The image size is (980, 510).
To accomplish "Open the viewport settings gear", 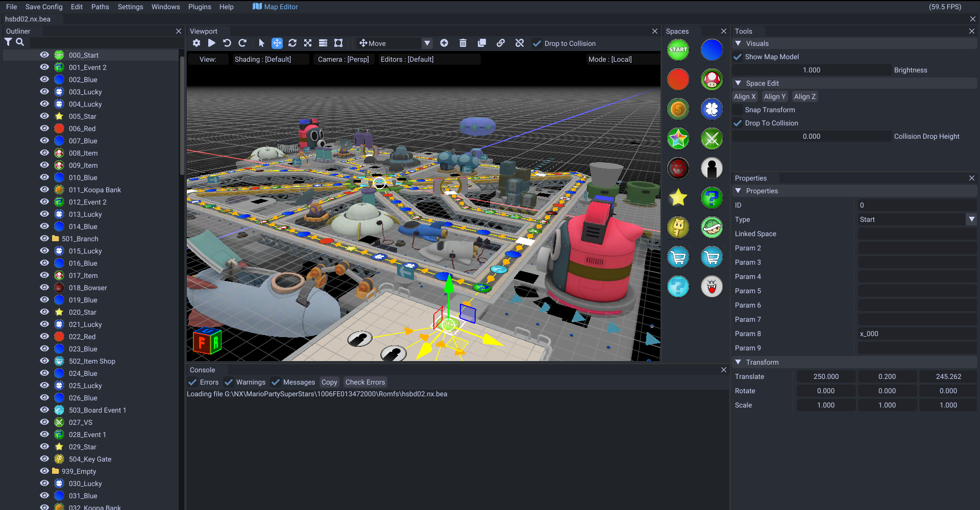I will pyautogui.click(x=197, y=43).
